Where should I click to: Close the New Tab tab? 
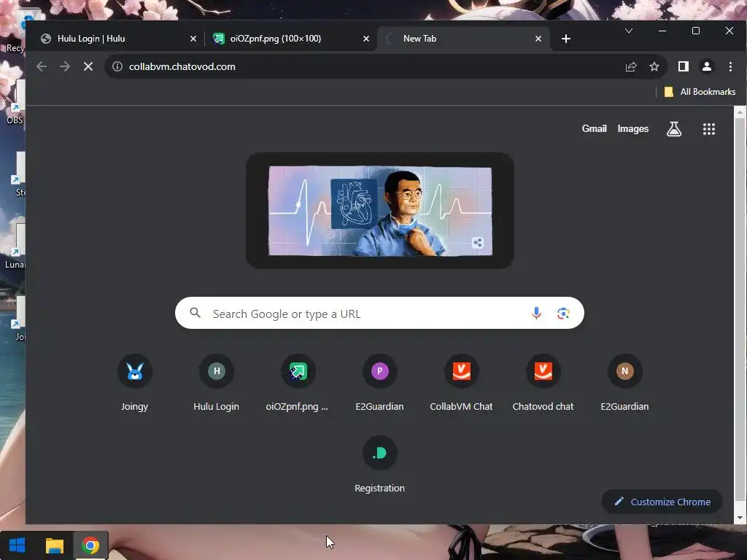pos(538,39)
